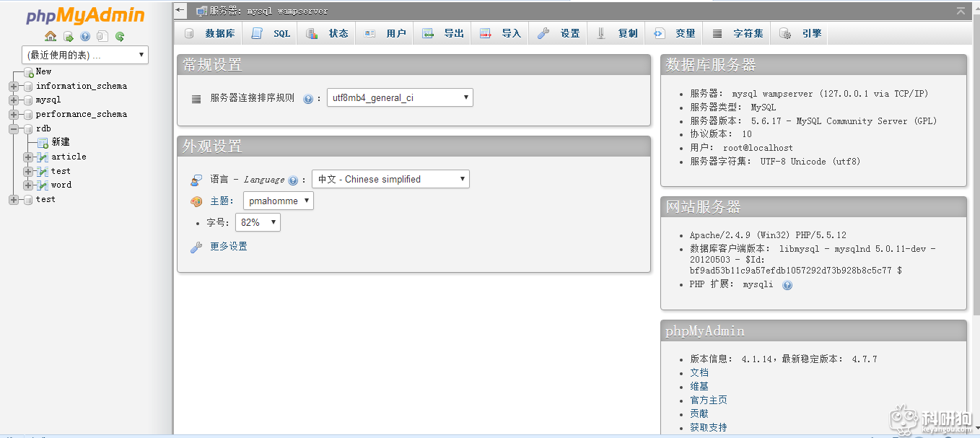Open the 获取支持 get support link

[709, 427]
